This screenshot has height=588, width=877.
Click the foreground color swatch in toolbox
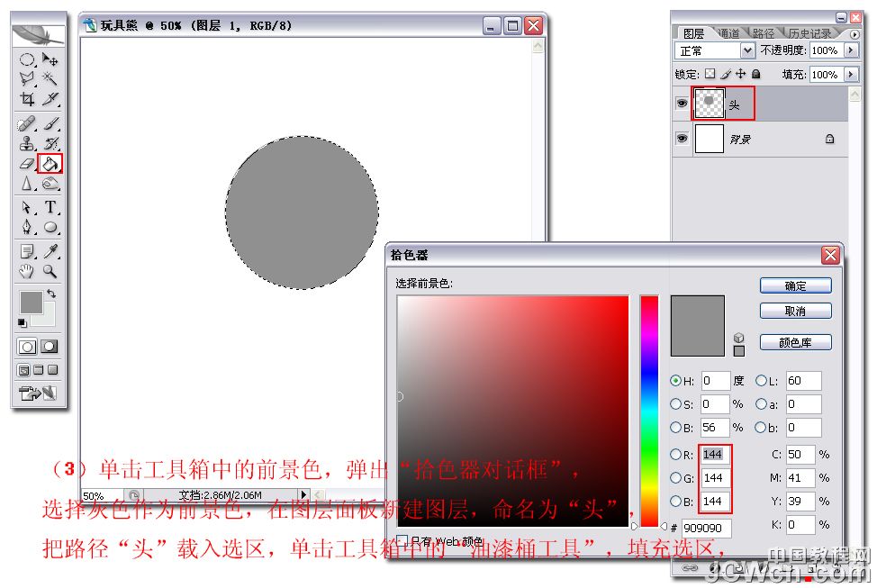[x=31, y=303]
